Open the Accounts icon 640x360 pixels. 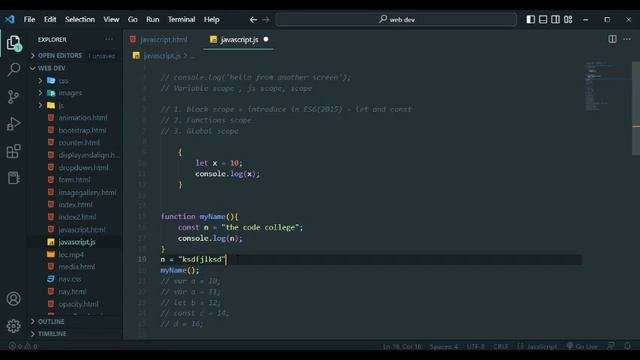[x=13, y=299]
